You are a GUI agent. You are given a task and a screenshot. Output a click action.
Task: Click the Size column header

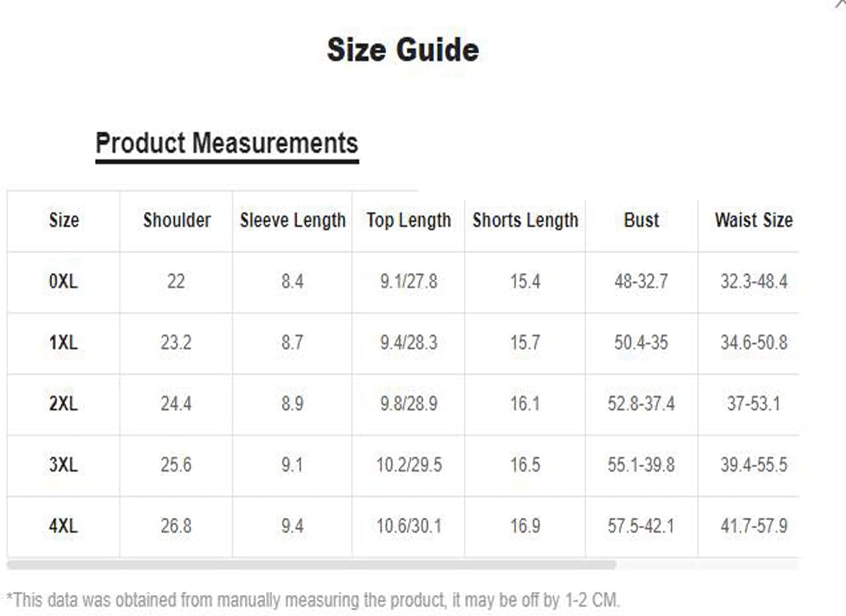pos(64,220)
